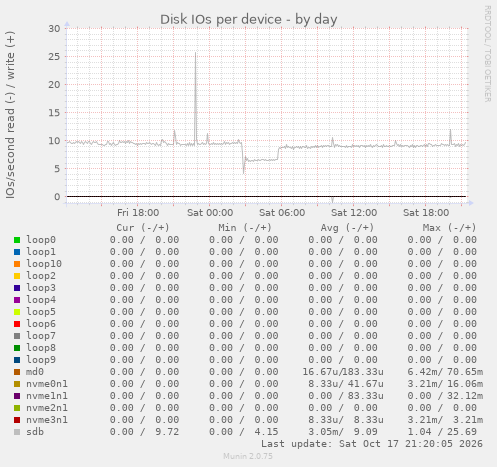Select the loop7 device label

click(41, 336)
